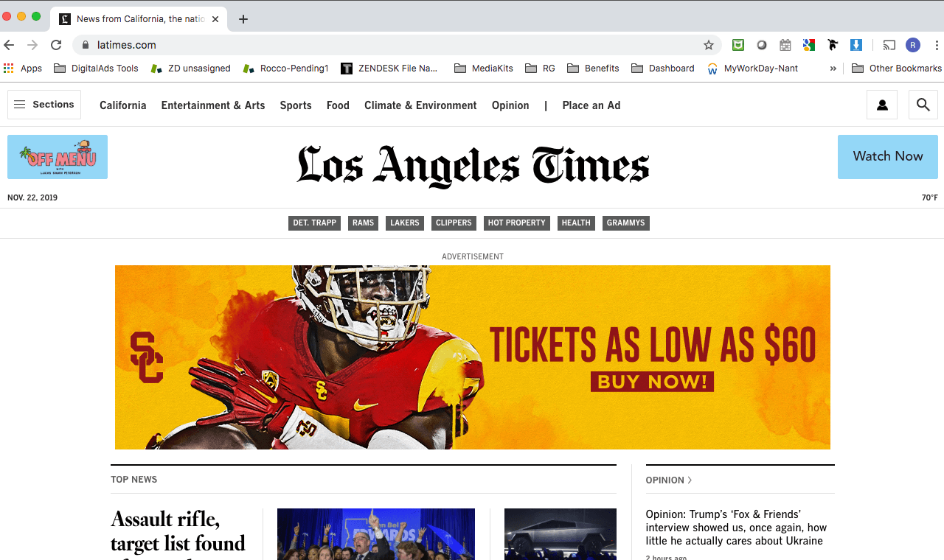Open the ZD unsasigned bookmark
The height and width of the screenshot is (560, 944).
point(190,69)
